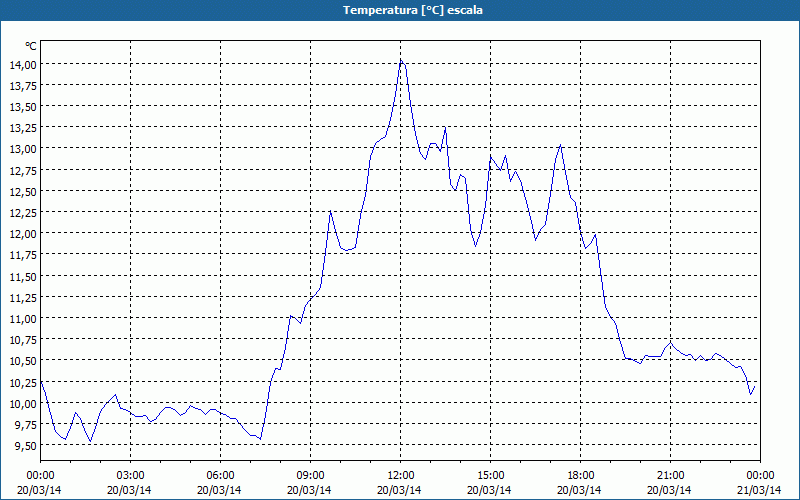This screenshot has width=800, height=500.
Task: Click the 10,50 y-axis label
Action: [23, 361]
